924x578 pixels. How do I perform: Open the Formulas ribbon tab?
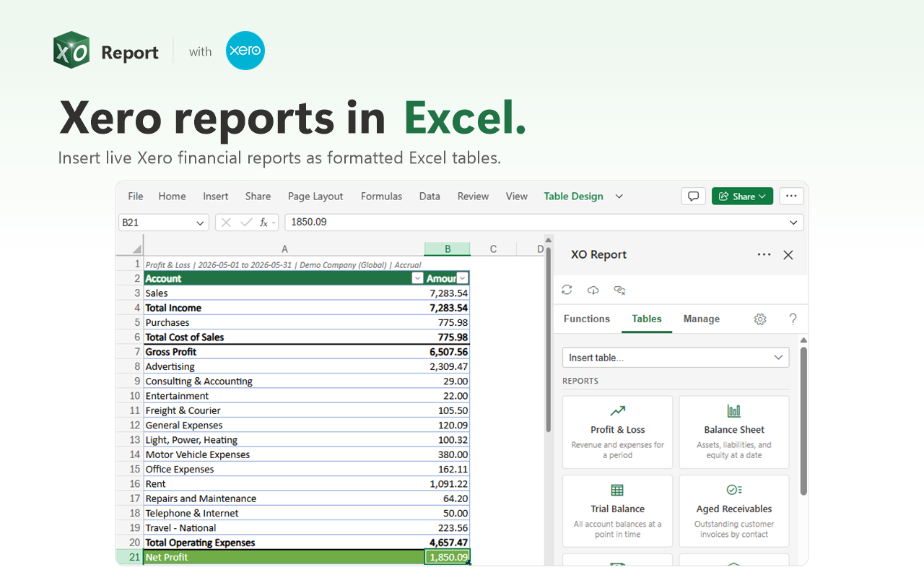tap(381, 196)
